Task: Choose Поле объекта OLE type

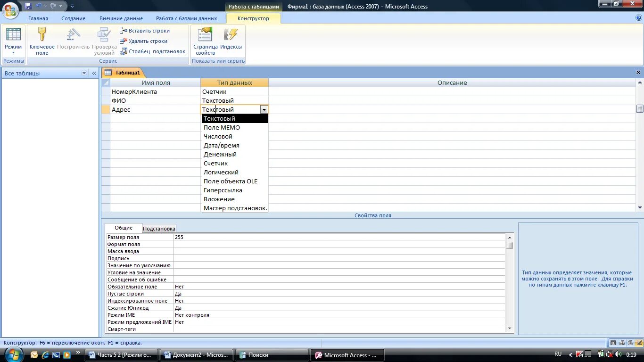Action: pyautogui.click(x=235, y=181)
